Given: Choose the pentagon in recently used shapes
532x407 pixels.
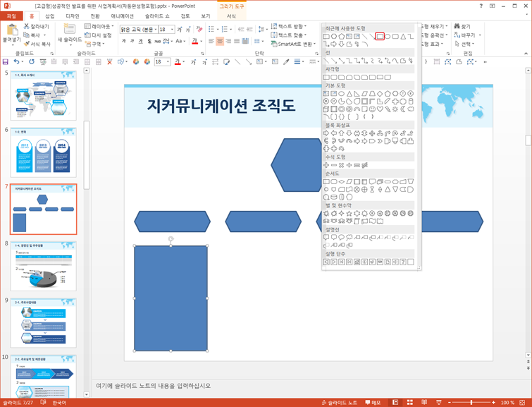Looking at the screenshot, I should [x=341, y=37].
